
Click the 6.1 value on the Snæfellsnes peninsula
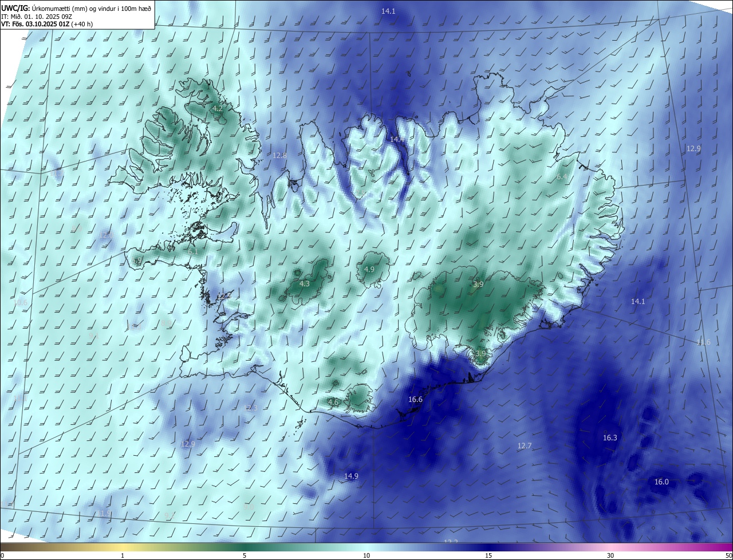(x=193, y=251)
